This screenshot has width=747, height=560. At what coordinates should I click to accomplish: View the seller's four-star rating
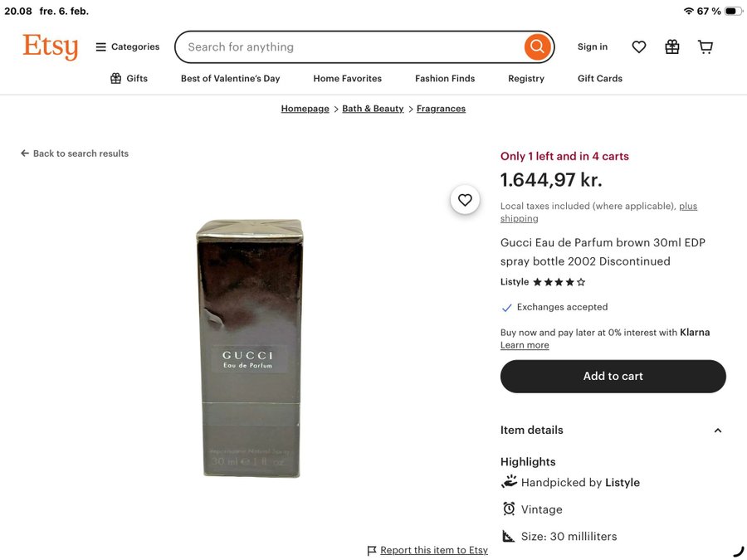(x=559, y=282)
